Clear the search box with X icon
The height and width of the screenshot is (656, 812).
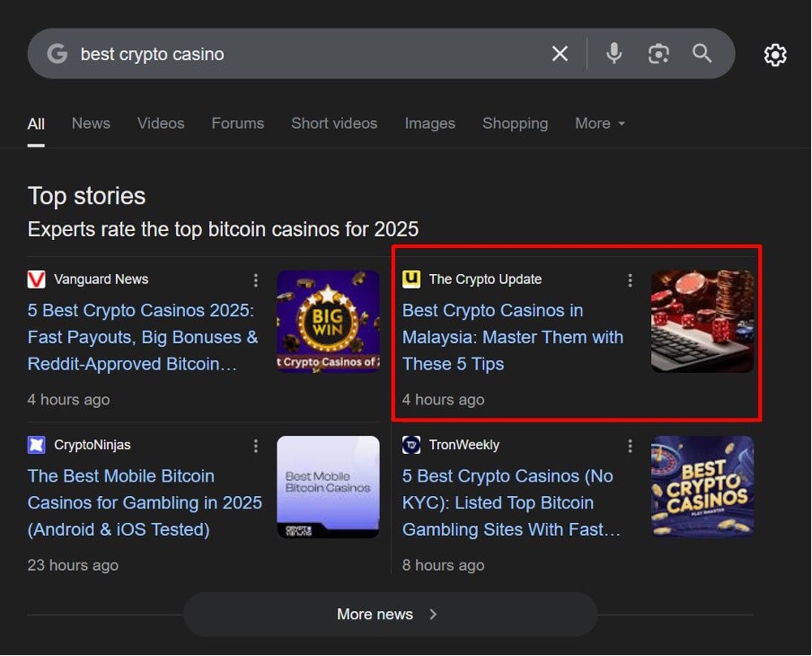pyautogui.click(x=560, y=54)
